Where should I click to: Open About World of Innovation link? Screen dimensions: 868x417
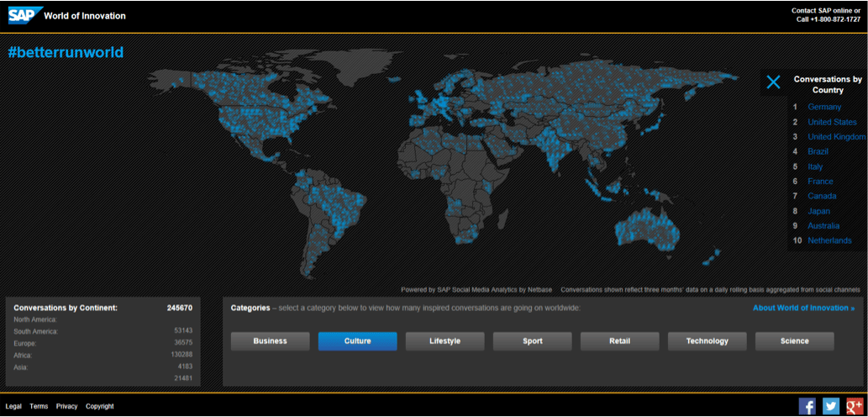tap(804, 308)
